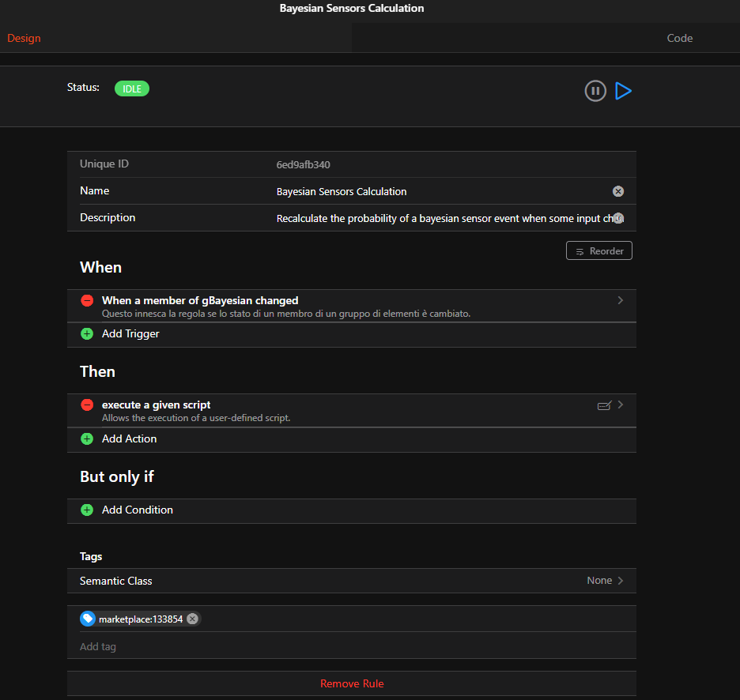This screenshot has width=740, height=700.
Task: Pause the rule with the pause icon
Action: (x=595, y=91)
